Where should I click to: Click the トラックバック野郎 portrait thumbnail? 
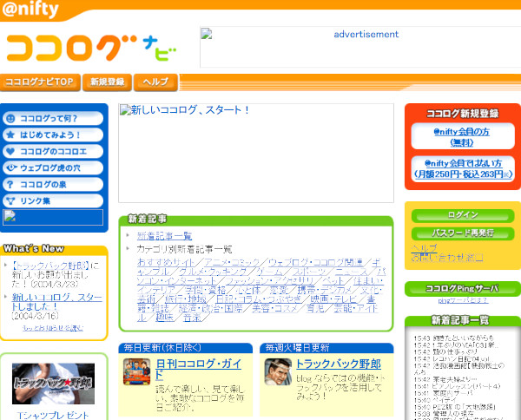pyautogui.click(x=278, y=371)
